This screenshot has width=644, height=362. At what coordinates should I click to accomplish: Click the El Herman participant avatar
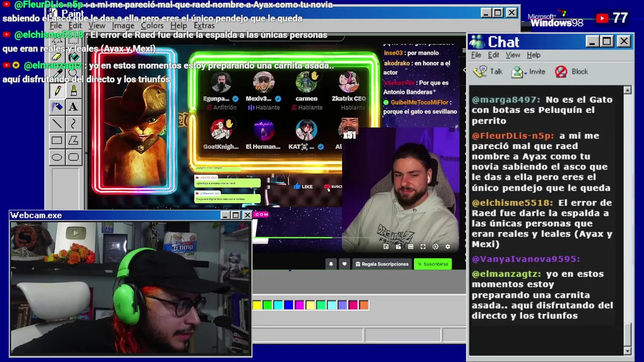pyautogui.click(x=263, y=131)
